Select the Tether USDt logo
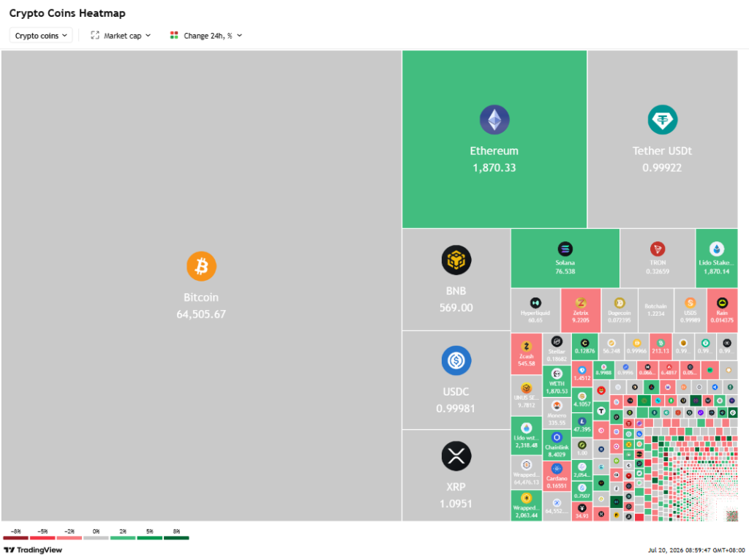Image resolution: width=749 pixels, height=560 pixels. pyautogui.click(x=662, y=120)
